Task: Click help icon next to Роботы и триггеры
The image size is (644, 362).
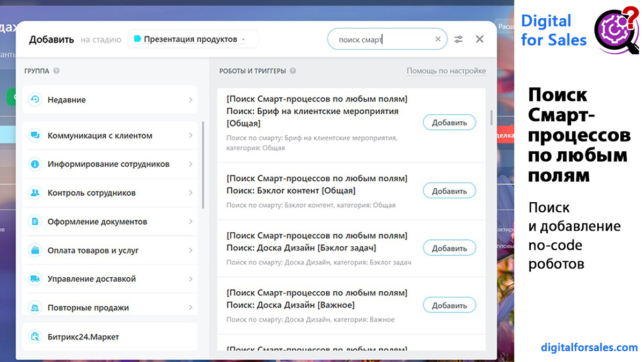Action: 292,71
